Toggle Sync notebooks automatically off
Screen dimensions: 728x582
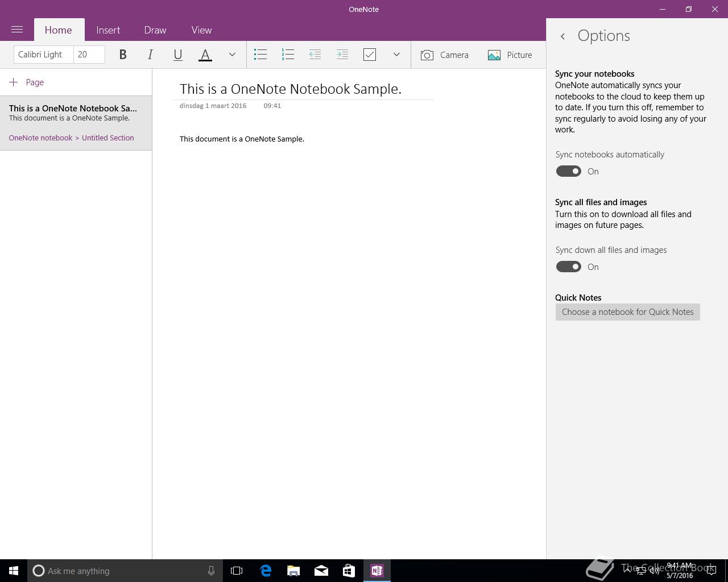pyautogui.click(x=568, y=171)
